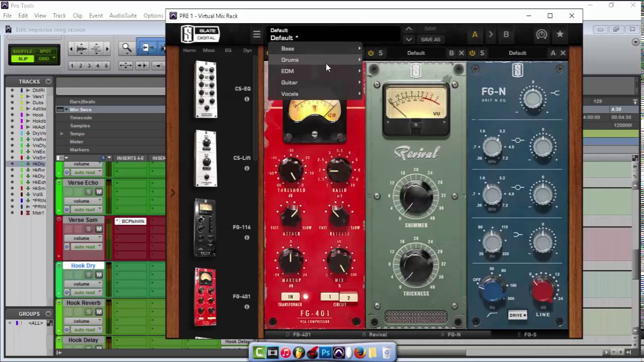644x362 pixels.
Task: Expand the Drums preset submenu
Action: pyautogui.click(x=316, y=60)
